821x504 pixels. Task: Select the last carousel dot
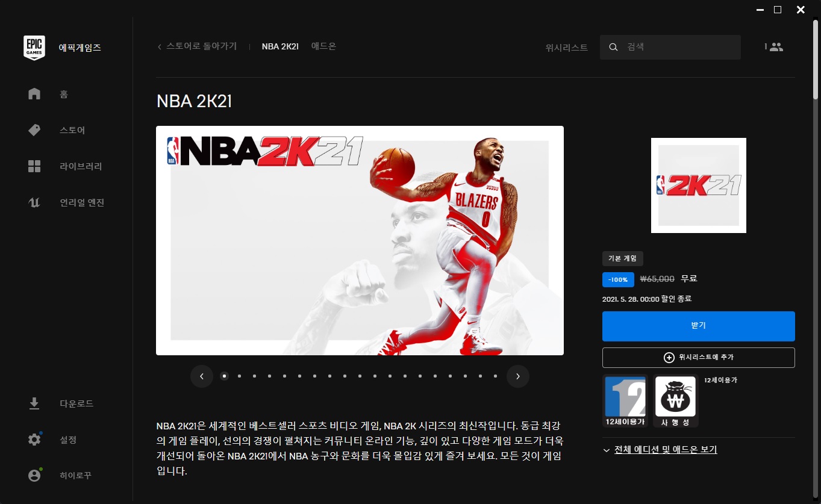click(x=495, y=376)
